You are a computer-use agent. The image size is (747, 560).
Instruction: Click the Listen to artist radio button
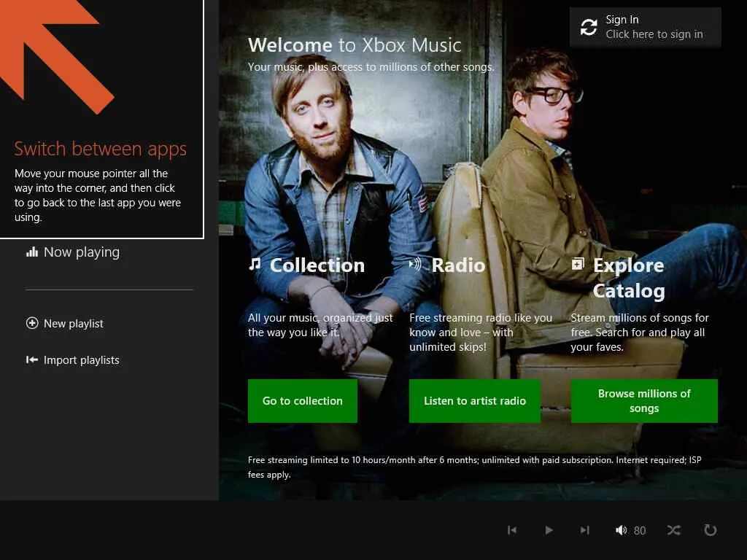tap(474, 401)
